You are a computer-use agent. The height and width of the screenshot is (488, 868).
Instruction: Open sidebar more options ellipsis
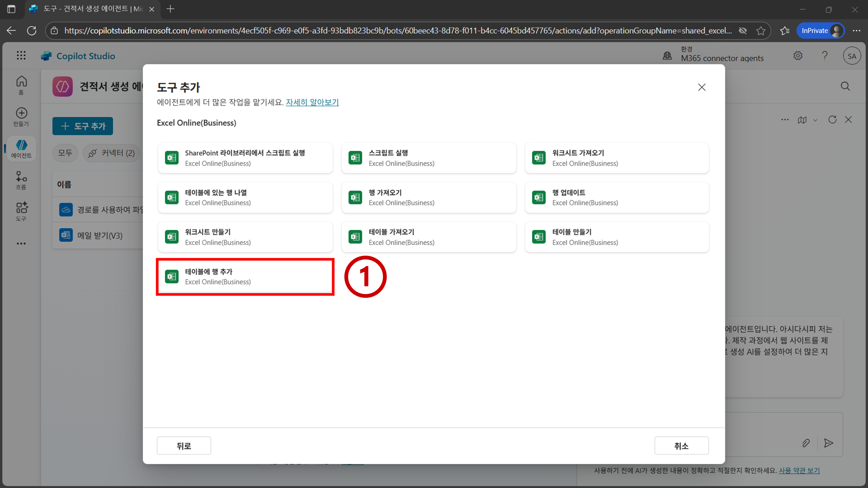tap(21, 244)
